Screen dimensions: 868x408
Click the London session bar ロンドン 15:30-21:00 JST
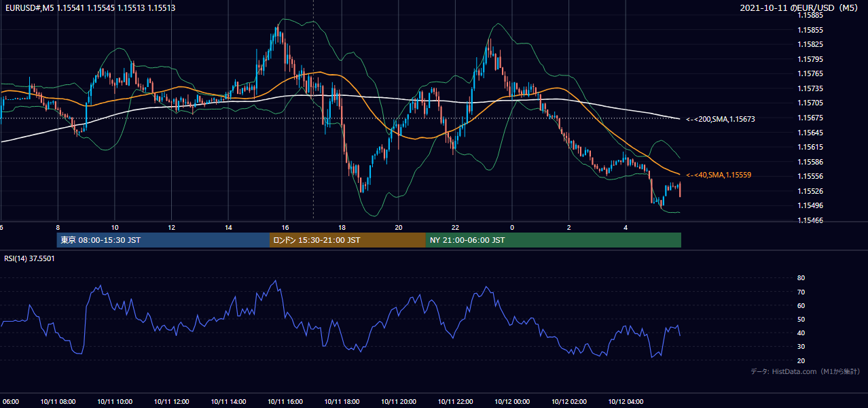click(x=348, y=240)
